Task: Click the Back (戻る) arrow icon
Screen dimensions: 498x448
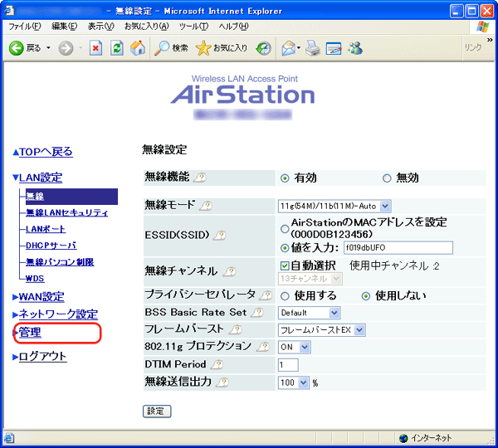Action: 17,48
